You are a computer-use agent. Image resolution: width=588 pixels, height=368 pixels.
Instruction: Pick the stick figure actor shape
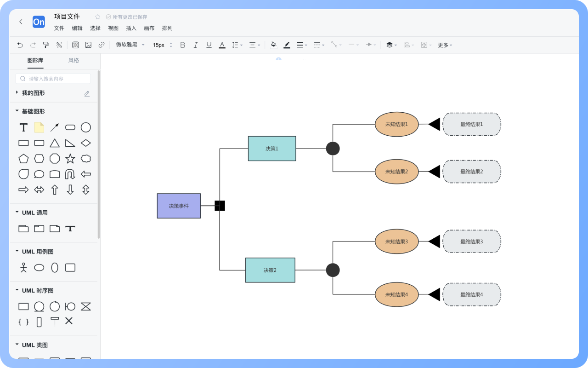23,268
